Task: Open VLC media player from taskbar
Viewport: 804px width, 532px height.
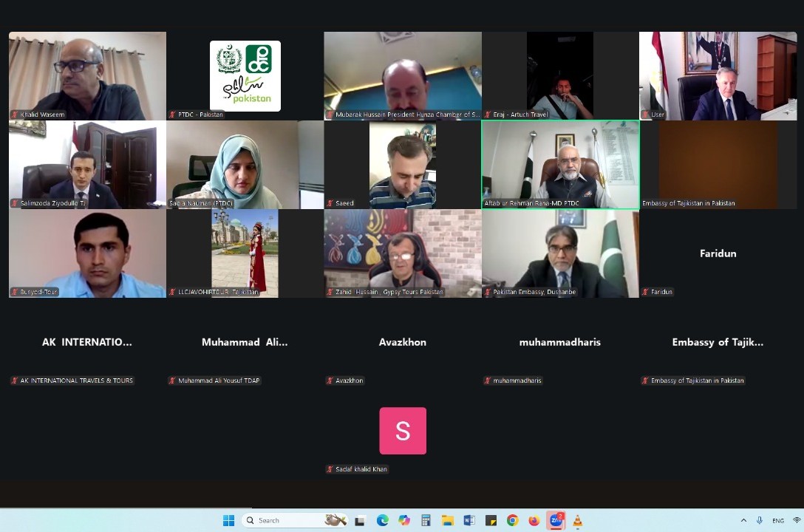Action: 577,520
